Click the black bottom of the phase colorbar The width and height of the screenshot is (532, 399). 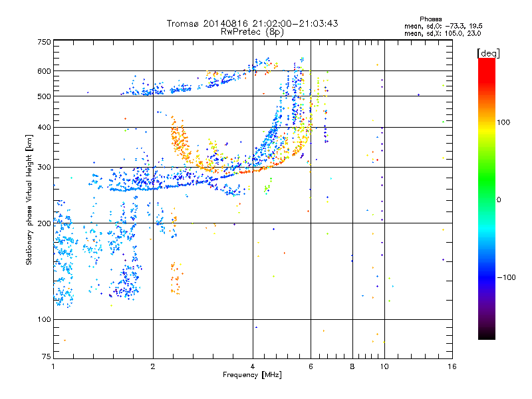tap(487, 334)
